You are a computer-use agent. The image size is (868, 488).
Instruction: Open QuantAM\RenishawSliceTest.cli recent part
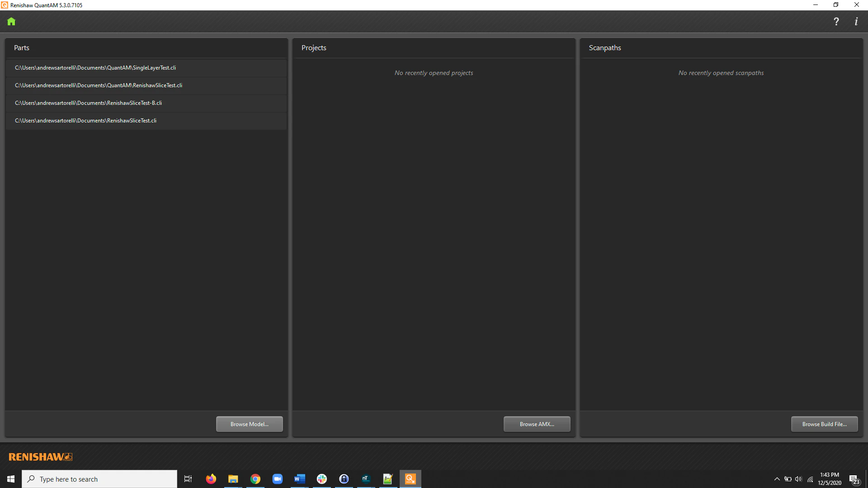click(x=99, y=85)
